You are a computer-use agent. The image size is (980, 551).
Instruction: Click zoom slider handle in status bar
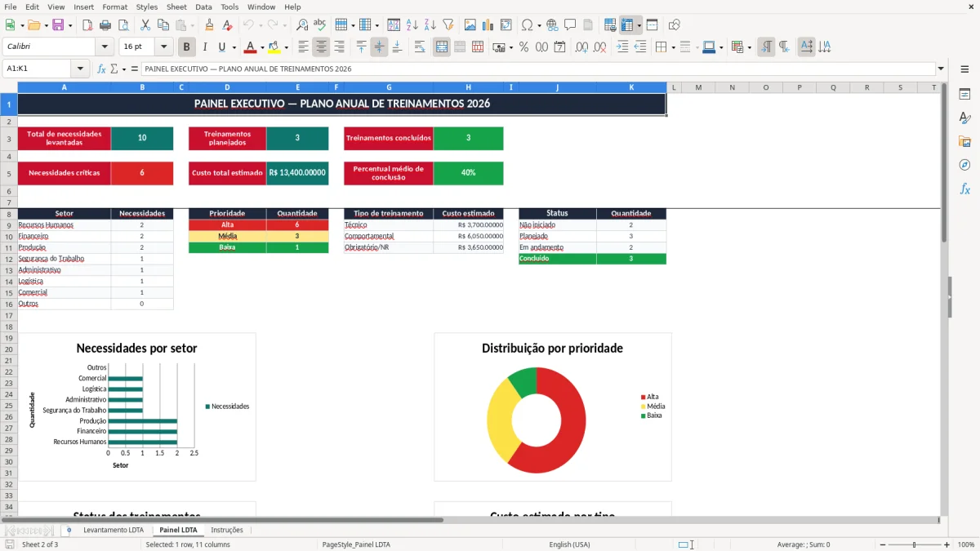[914, 544]
